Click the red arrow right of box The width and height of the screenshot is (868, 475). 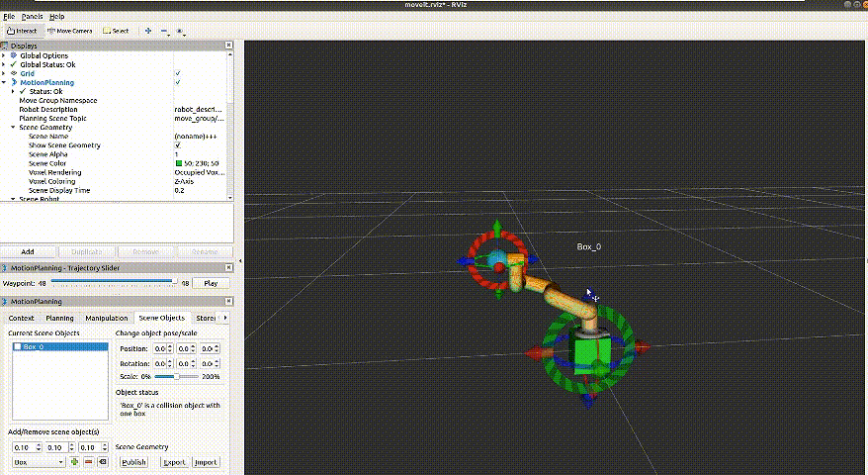coord(644,347)
